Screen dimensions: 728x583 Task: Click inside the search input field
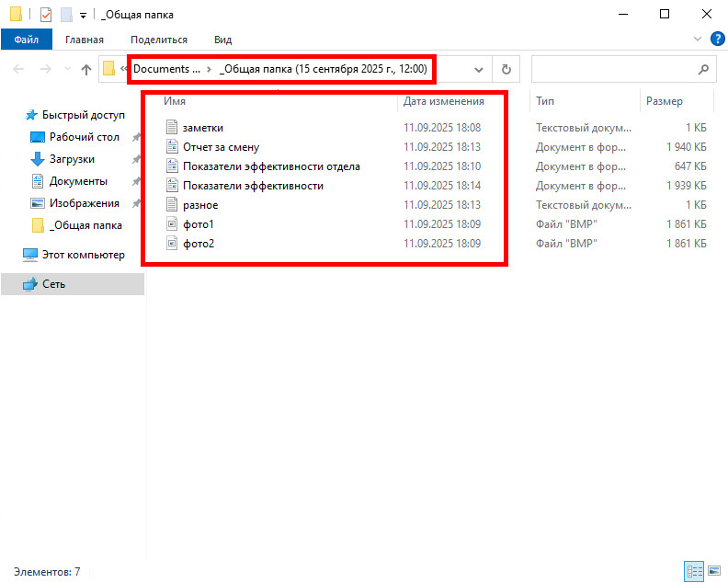[x=611, y=69]
